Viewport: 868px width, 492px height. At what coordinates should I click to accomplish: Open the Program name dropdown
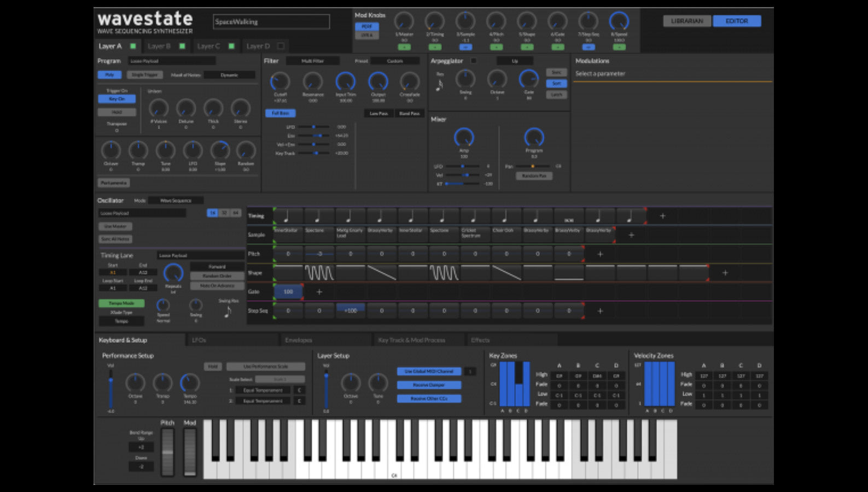point(172,61)
